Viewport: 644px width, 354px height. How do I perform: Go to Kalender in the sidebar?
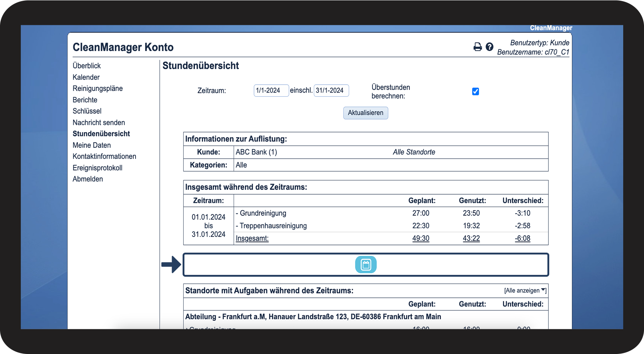tap(86, 77)
